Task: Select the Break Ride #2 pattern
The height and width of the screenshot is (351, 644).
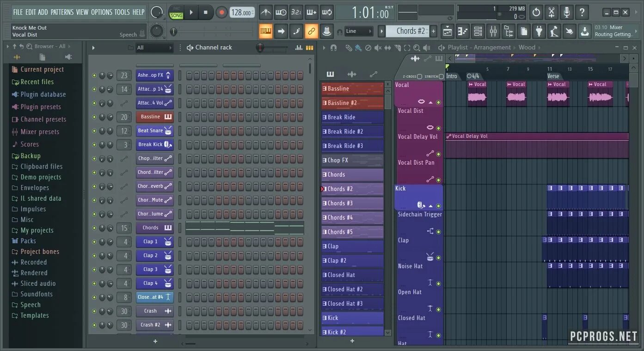Action: (x=352, y=131)
